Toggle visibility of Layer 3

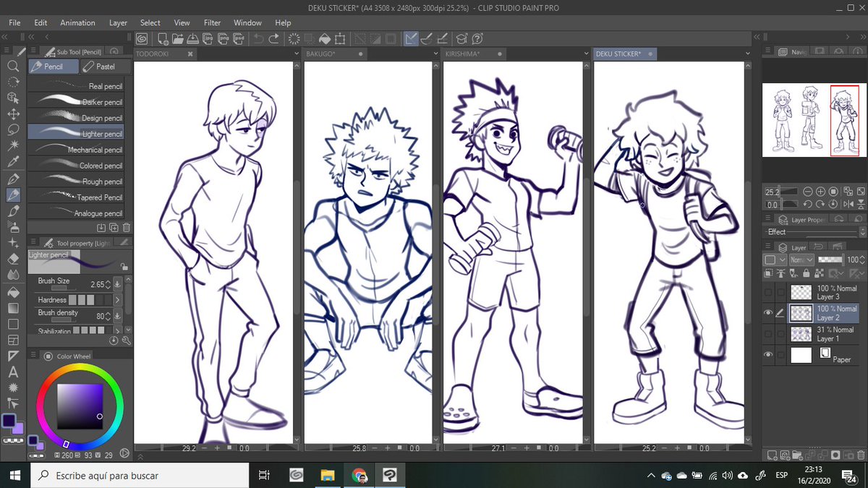[768, 293]
